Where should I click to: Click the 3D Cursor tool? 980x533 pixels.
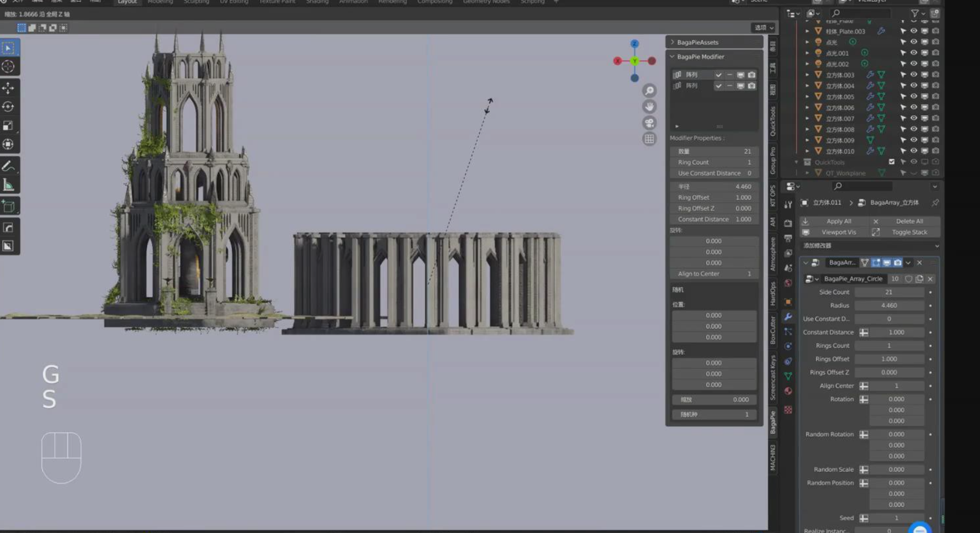click(x=8, y=67)
